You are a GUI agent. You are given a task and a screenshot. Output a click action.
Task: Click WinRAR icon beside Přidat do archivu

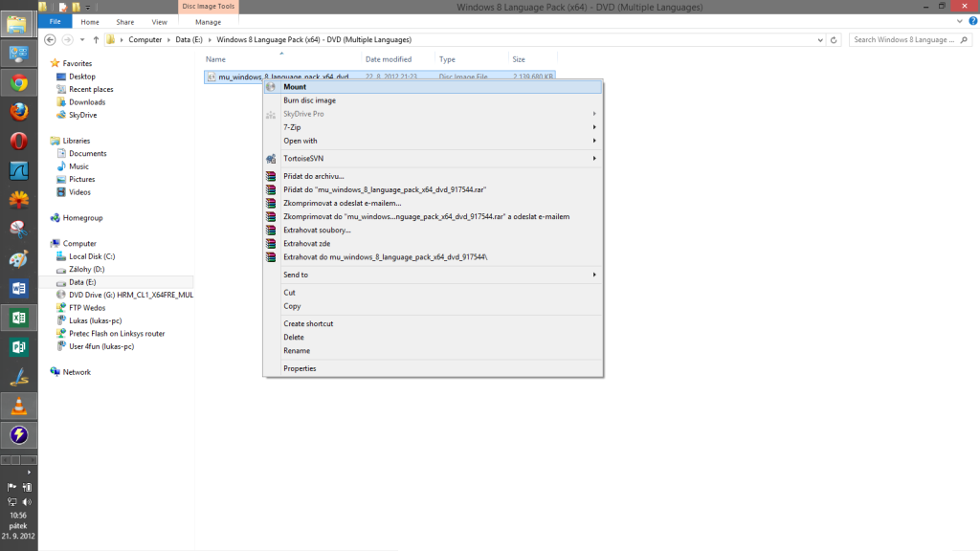pos(271,176)
